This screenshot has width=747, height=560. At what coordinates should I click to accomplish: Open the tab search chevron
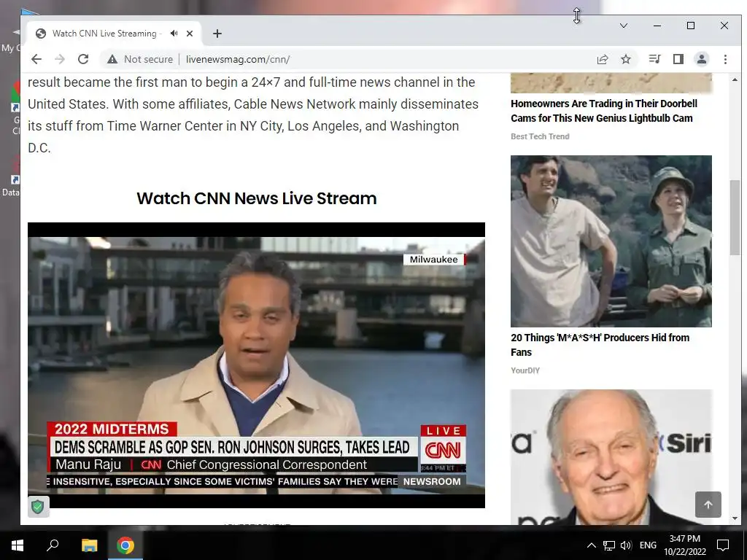click(623, 26)
